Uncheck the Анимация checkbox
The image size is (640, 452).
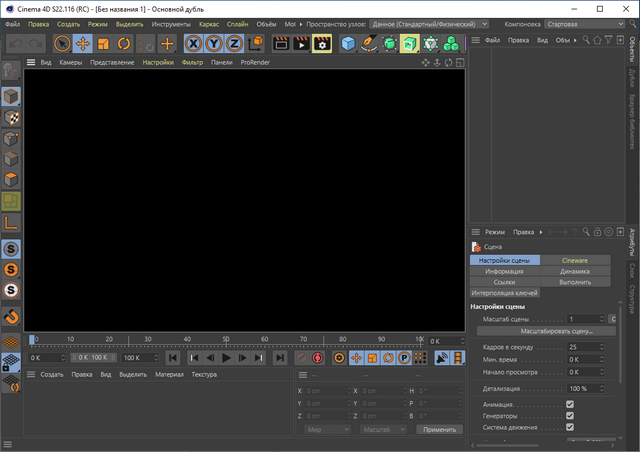[570, 404]
